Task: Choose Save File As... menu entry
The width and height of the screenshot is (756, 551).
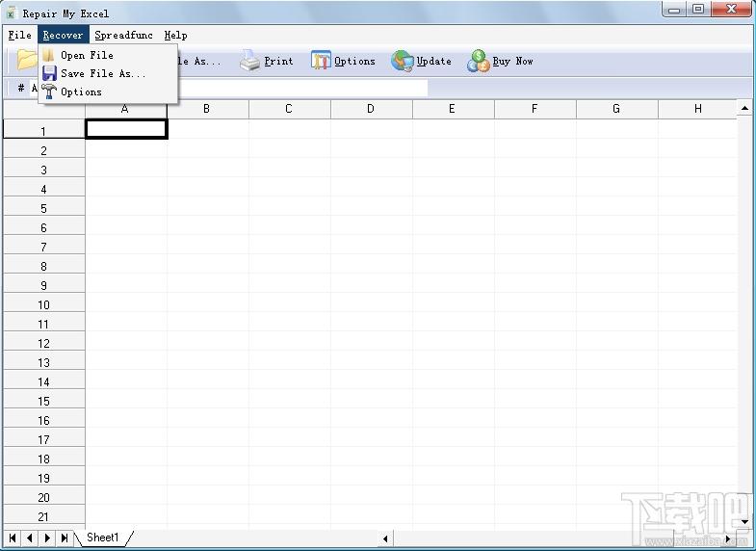Action: (108, 73)
